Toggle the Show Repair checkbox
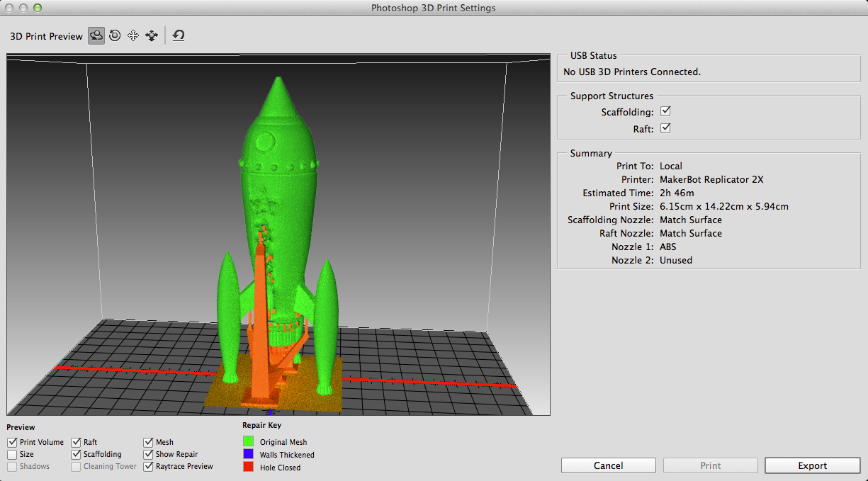This screenshot has height=481, width=868. [x=149, y=454]
